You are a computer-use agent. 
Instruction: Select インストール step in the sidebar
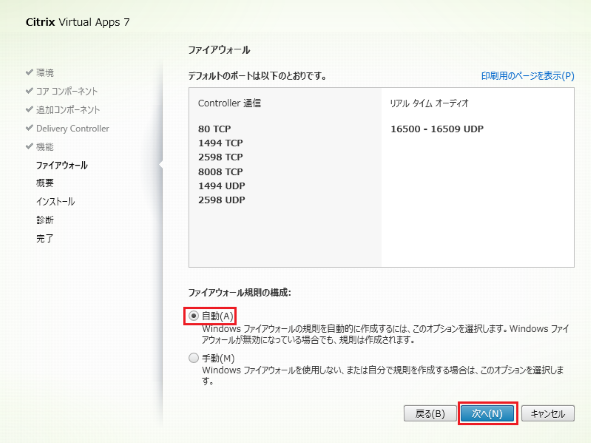(x=55, y=202)
